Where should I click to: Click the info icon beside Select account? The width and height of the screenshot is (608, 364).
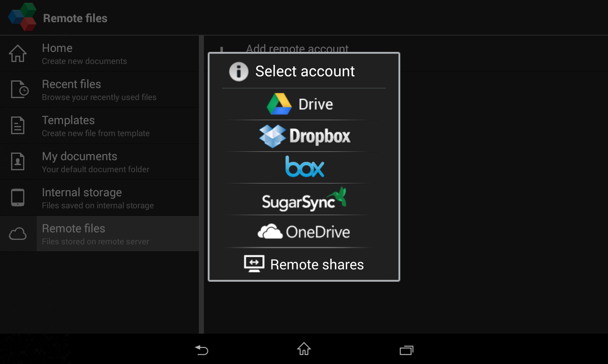(x=238, y=72)
